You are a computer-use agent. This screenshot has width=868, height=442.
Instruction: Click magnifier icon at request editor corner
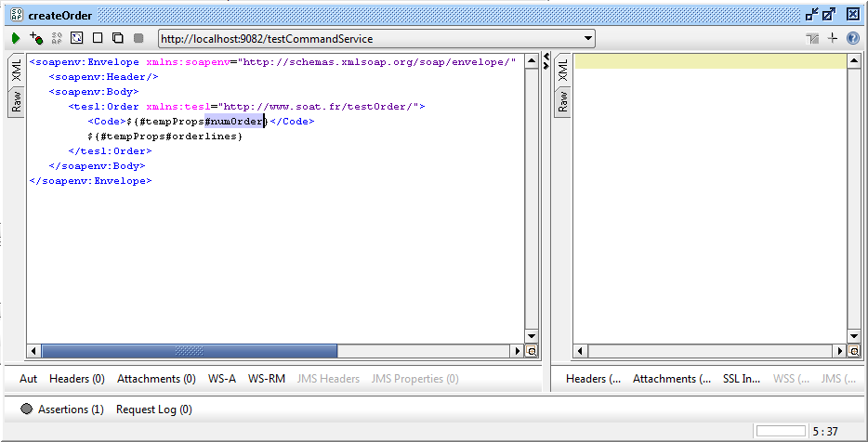(x=532, y=351)
